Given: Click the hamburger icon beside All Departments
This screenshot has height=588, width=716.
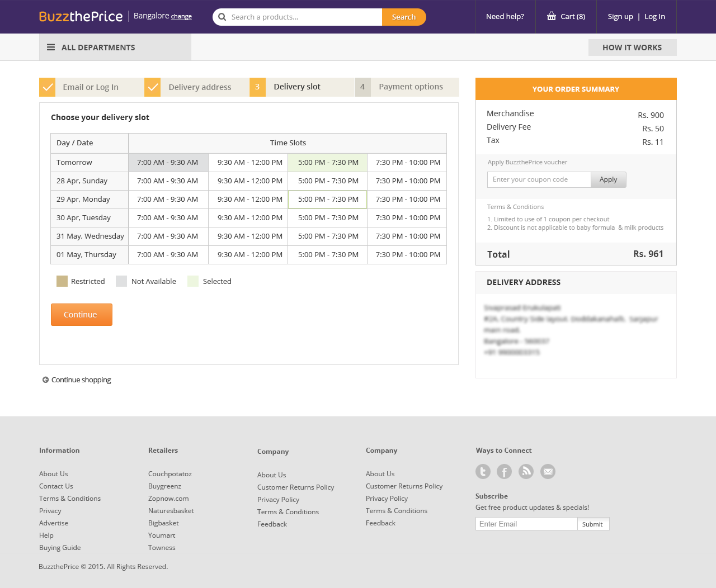Looking at the screenshot, I should point(51,48).
